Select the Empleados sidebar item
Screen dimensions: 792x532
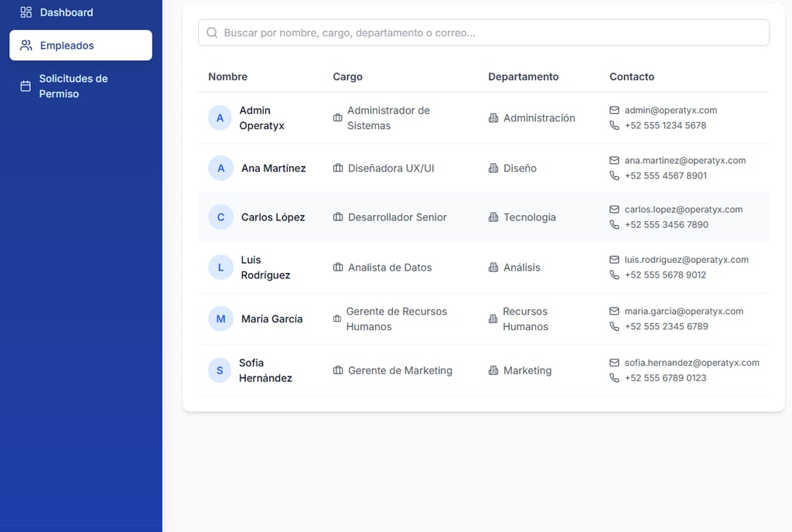click(x=80, y=46)
